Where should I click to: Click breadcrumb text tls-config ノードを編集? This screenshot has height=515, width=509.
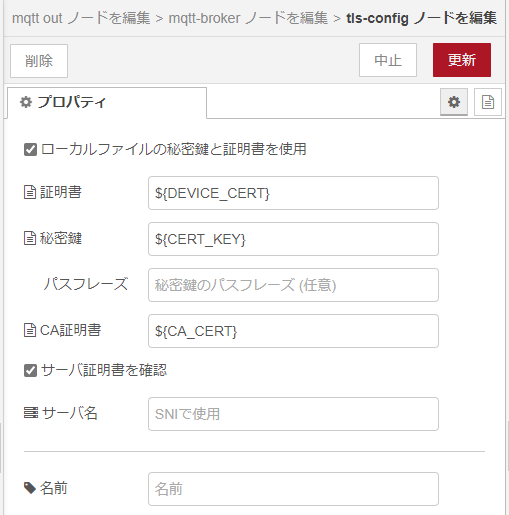coord(422,18)
